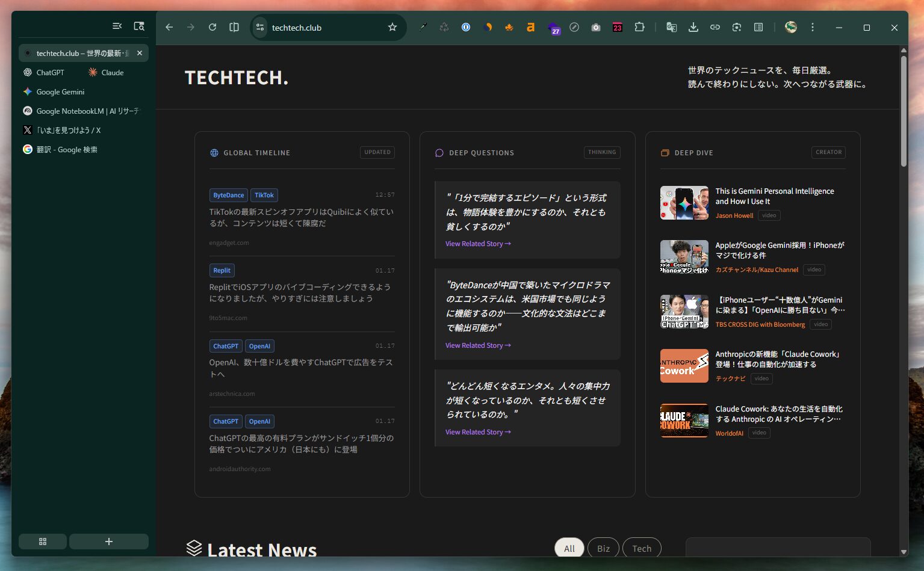
Task: Collapse the vertical tab sidebar
Action: pos(117,26)
